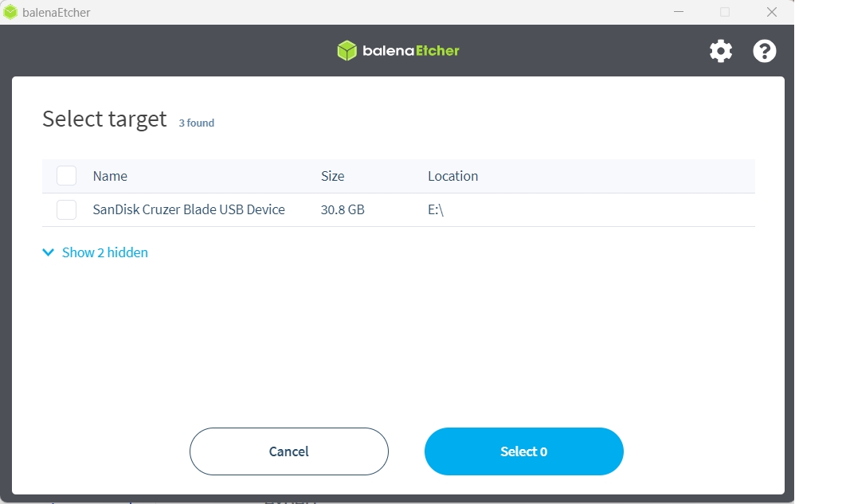
Task: Confirm with the "Select 0" button
Action: [523, 451]
